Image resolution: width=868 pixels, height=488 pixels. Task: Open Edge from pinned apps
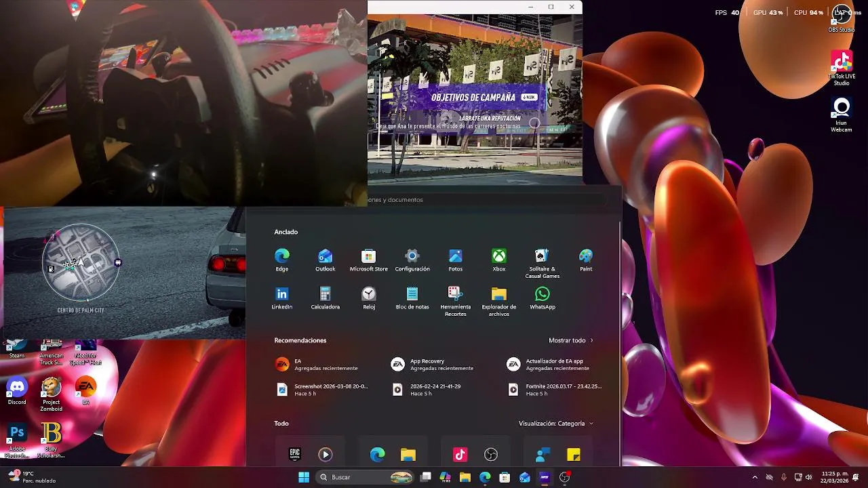point(282,260)
